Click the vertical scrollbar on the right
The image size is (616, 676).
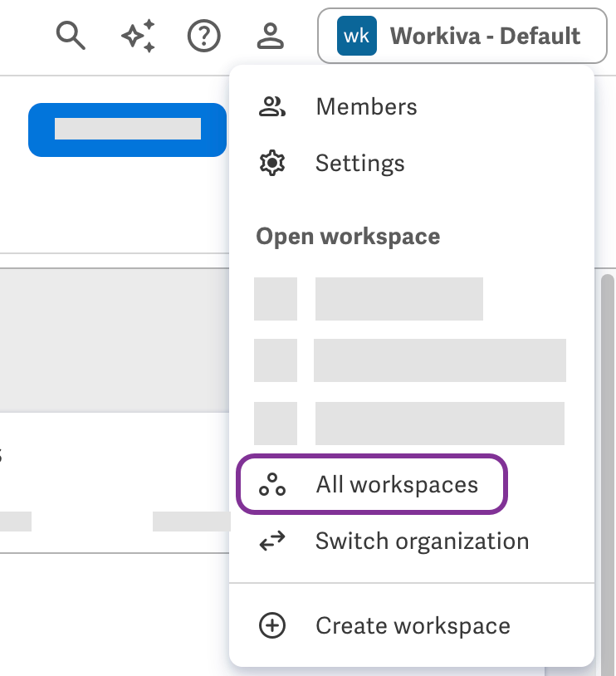608,474
